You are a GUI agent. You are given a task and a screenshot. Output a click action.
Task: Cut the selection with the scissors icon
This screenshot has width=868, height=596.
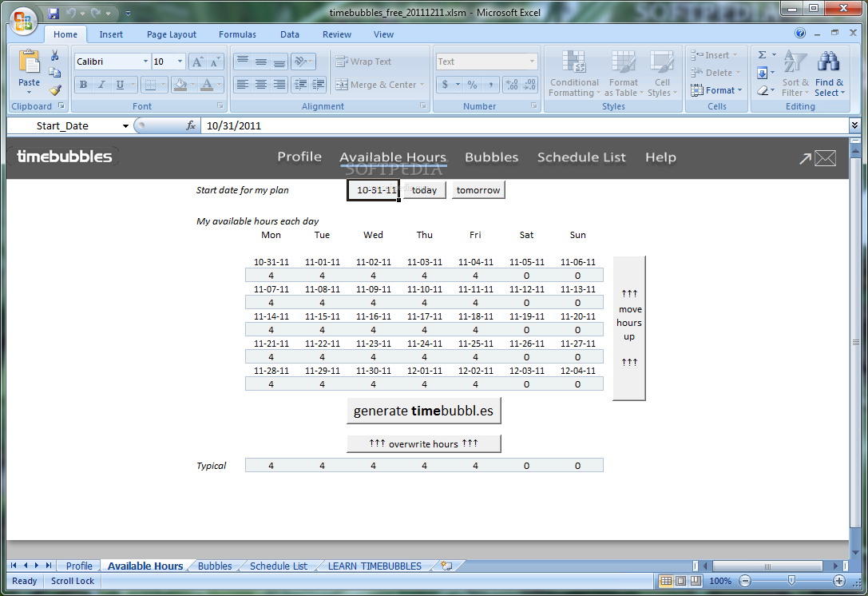pos(55,55)
